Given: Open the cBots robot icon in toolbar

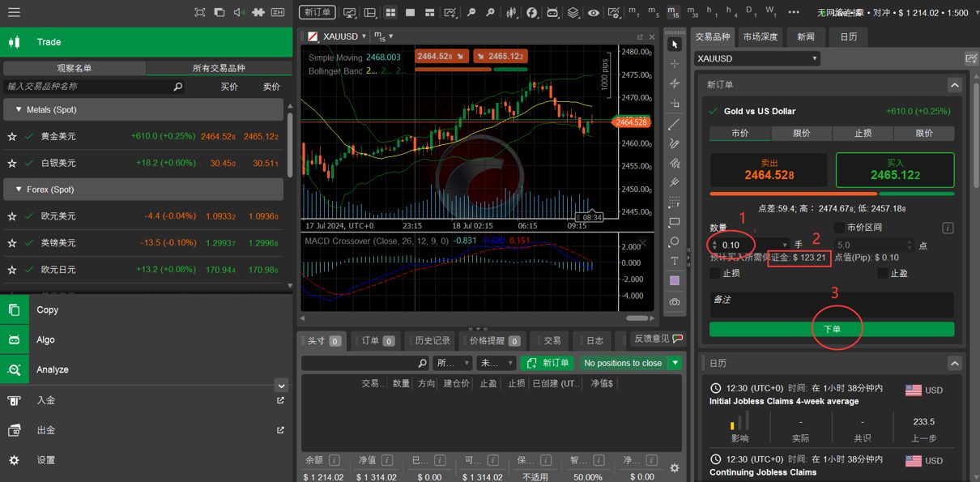Looking at the screenshot, I should [x=552, y=12].
